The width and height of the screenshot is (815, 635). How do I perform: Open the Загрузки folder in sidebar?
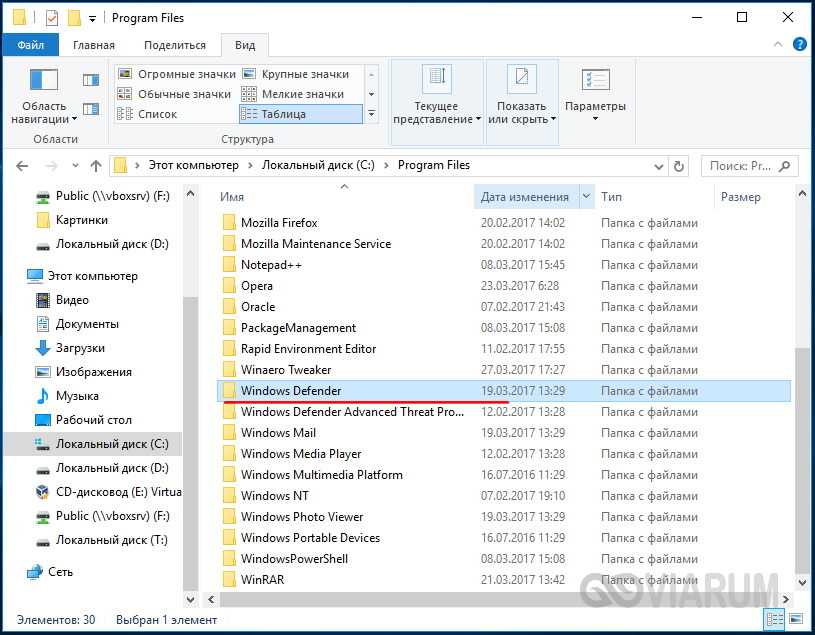80,348
